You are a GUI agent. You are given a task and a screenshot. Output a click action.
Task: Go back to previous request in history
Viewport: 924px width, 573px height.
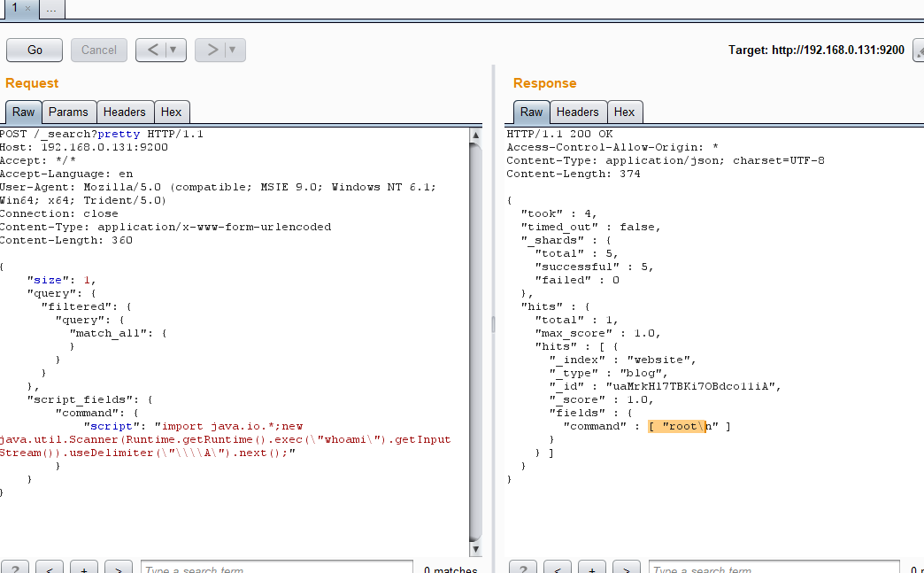[x=152, y=50]
